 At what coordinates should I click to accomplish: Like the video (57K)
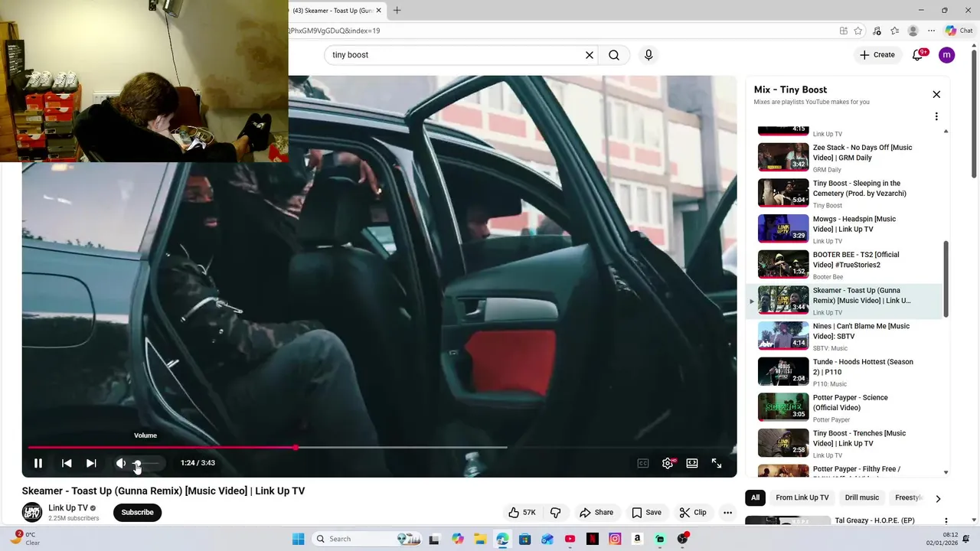click(x=521, y=512)
